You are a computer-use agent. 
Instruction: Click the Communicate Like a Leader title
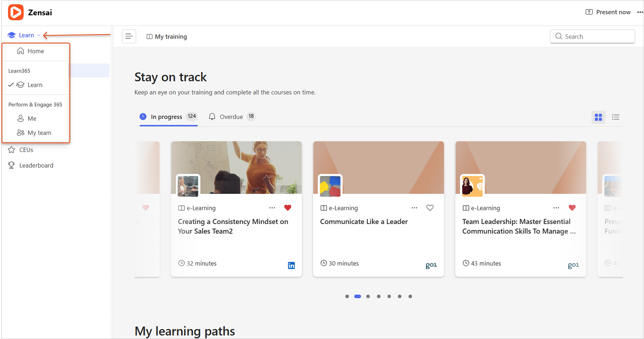[x=364, y=222]
